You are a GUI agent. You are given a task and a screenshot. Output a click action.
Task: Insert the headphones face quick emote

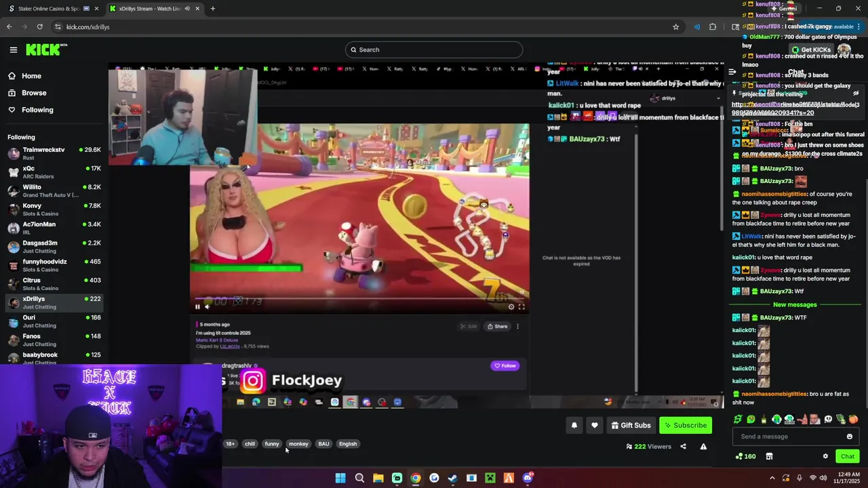(x=776, y=420)
